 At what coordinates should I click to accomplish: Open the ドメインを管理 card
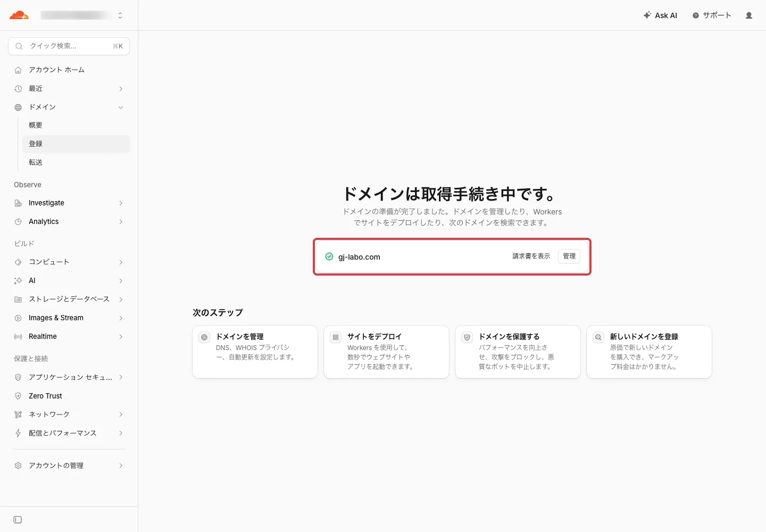click(x=255, y=352)
